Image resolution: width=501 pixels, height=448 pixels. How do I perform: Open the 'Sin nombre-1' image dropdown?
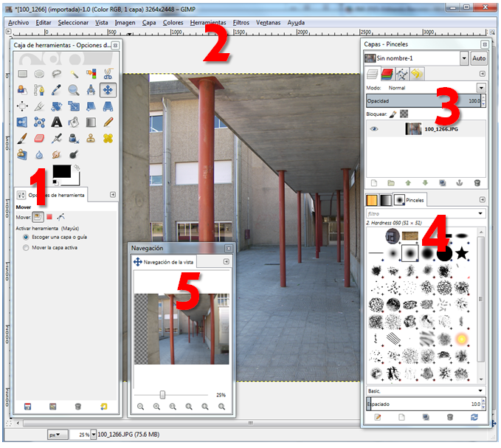coord(464,58)
